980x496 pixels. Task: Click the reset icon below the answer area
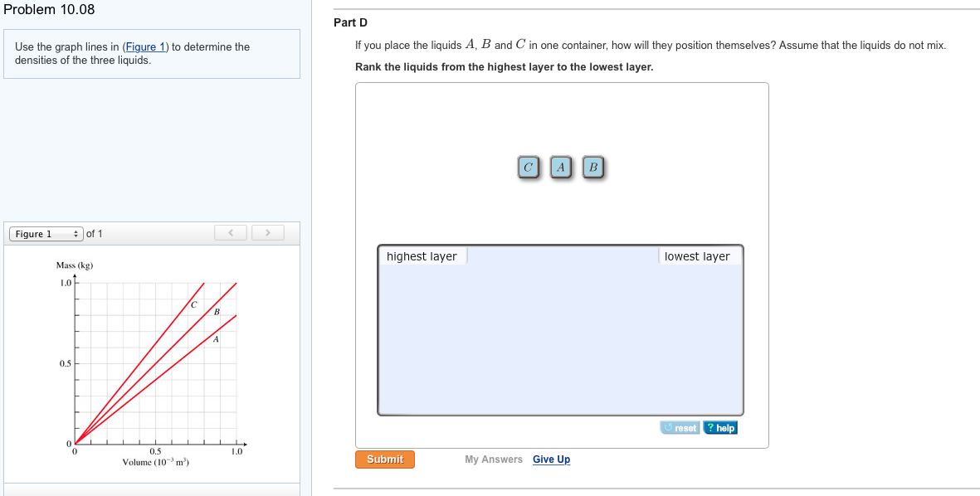[680, 427]
